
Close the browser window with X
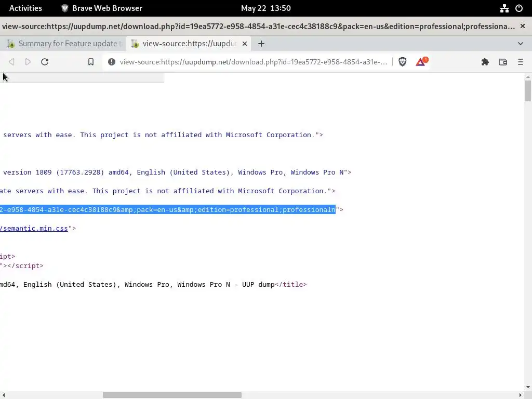point(523,26)
